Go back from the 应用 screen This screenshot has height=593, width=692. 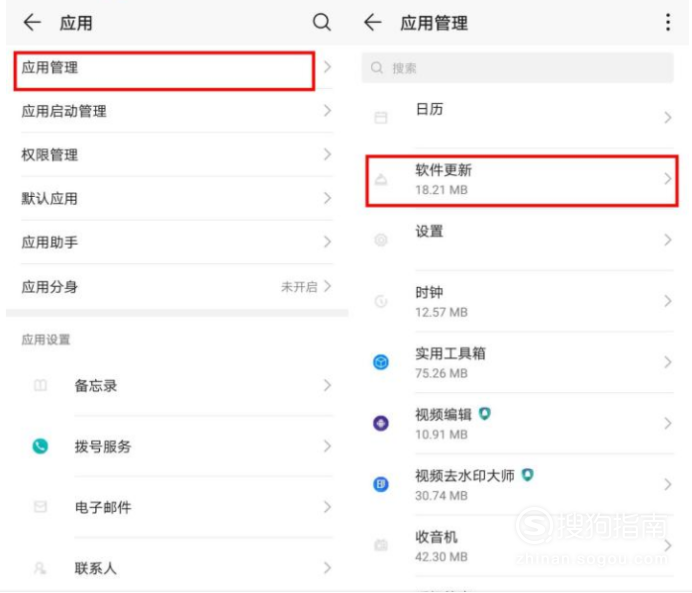(32, 22)
